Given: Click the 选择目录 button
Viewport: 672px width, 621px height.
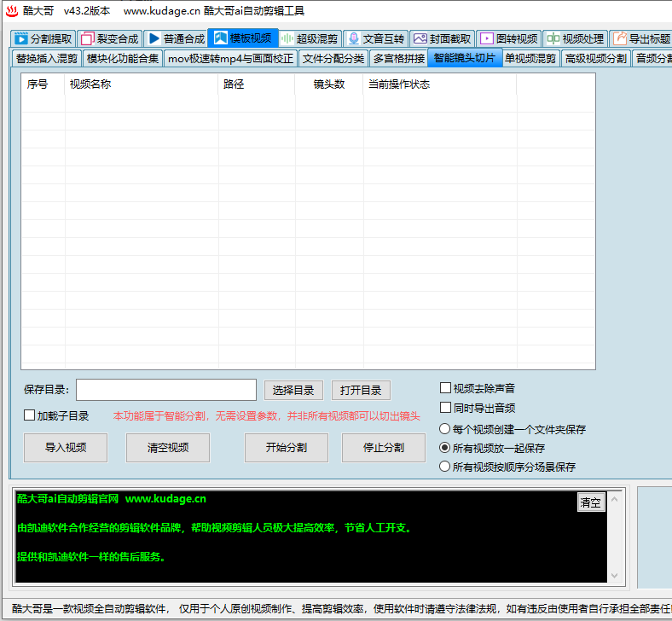Looking at the screenshot, I should point(293,390).
